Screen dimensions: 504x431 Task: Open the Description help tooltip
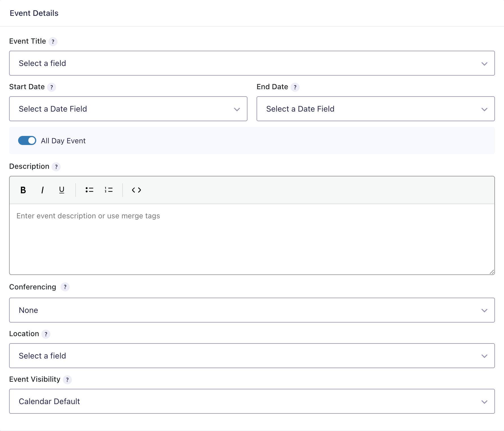point(56,167)
